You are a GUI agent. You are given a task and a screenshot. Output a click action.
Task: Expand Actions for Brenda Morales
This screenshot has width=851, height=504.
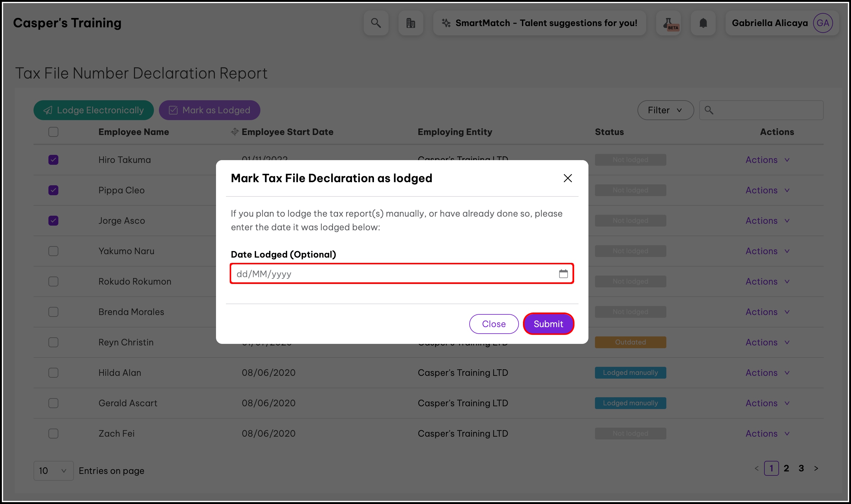pyautogui.click(x=767, y=312)
